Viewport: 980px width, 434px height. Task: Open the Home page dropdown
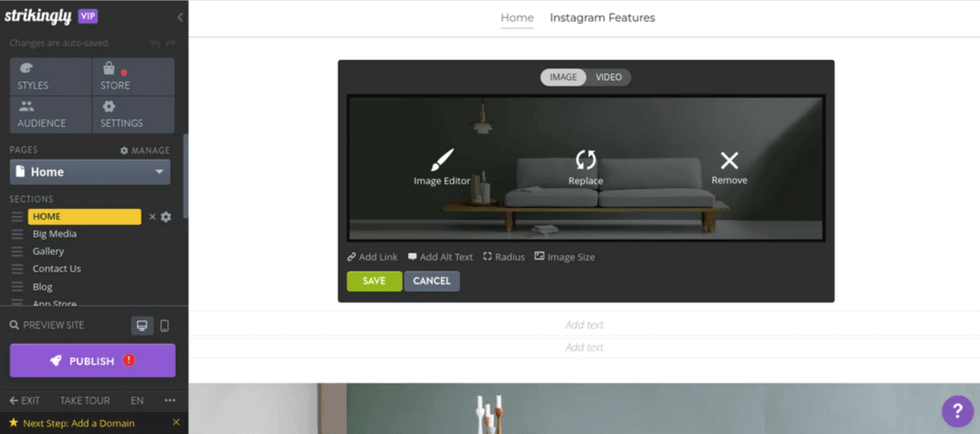[x=90, y=172]
